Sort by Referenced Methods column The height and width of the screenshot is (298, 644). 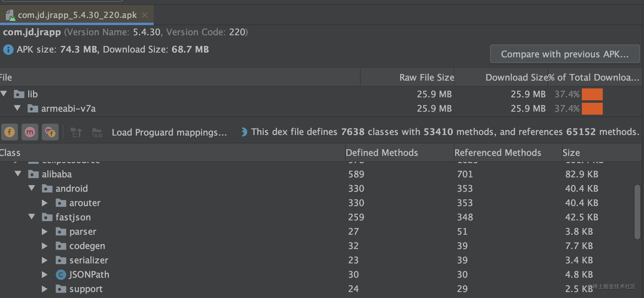click(508, 153)
